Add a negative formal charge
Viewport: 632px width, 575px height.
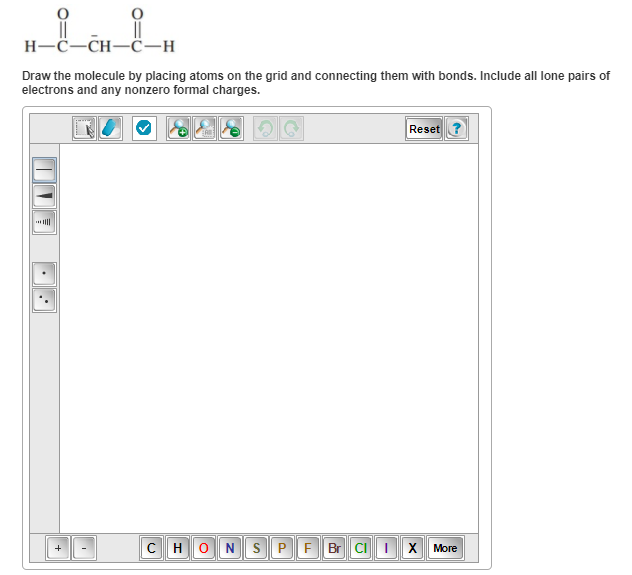point(84,548)
